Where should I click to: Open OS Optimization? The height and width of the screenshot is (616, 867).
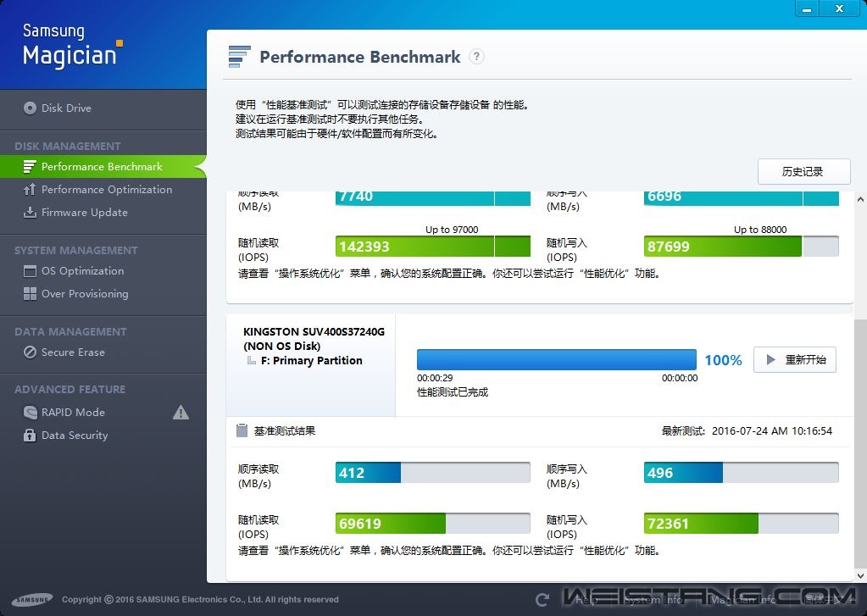point(103,271)
